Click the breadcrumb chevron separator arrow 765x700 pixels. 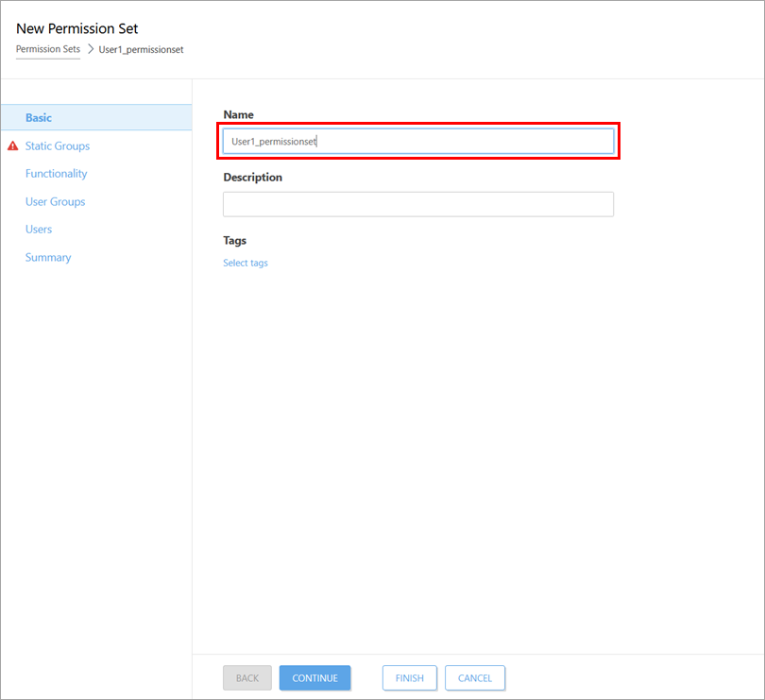(90, 49)
